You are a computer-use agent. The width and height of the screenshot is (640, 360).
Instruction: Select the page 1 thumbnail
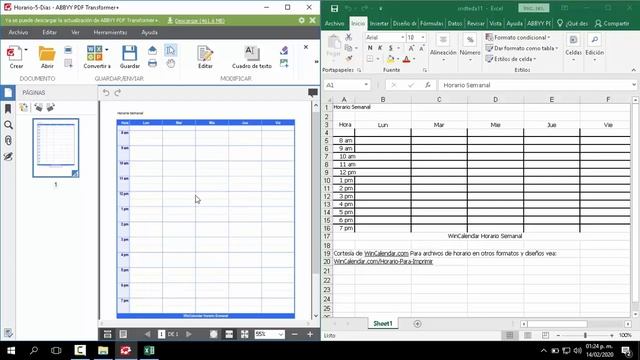[56, 148]
